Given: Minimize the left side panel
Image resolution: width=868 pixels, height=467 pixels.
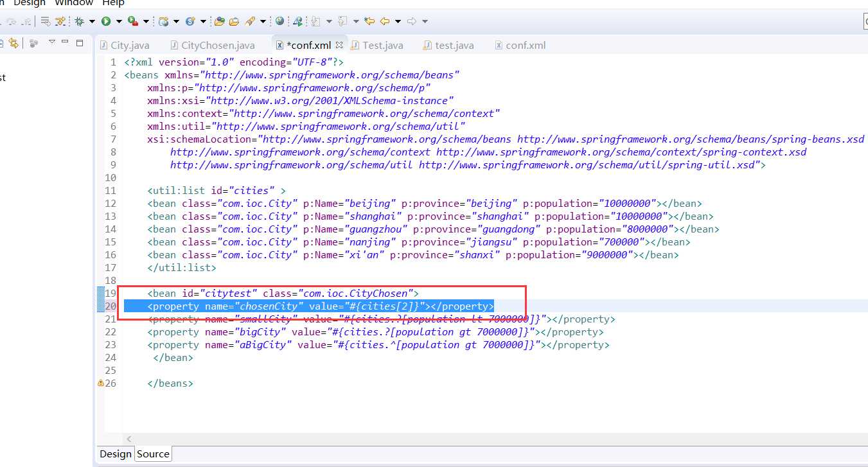Looking at the screenshot, I should click(65, 42).
